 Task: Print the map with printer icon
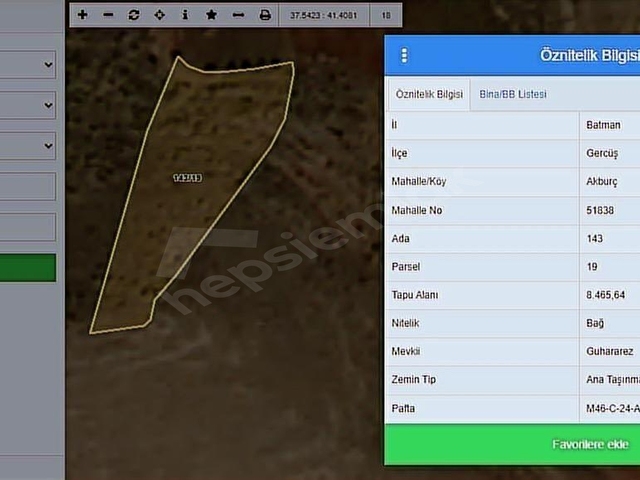tap(265, 15)
